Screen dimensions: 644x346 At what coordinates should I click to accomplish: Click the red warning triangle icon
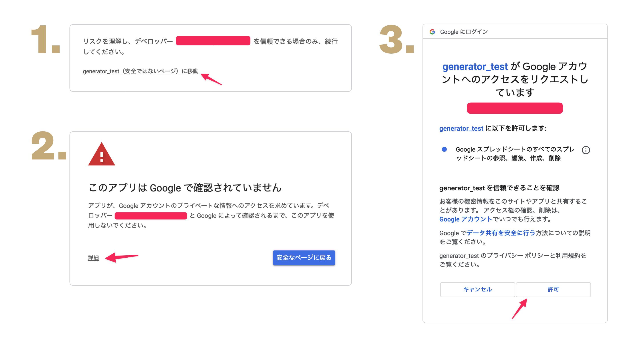tap(101, 155)
